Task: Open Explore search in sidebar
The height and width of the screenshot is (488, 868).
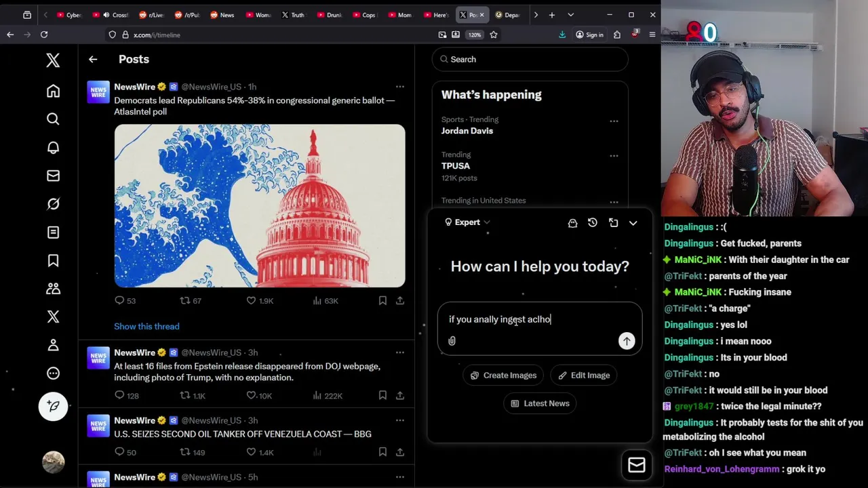Action: [53, 119]
